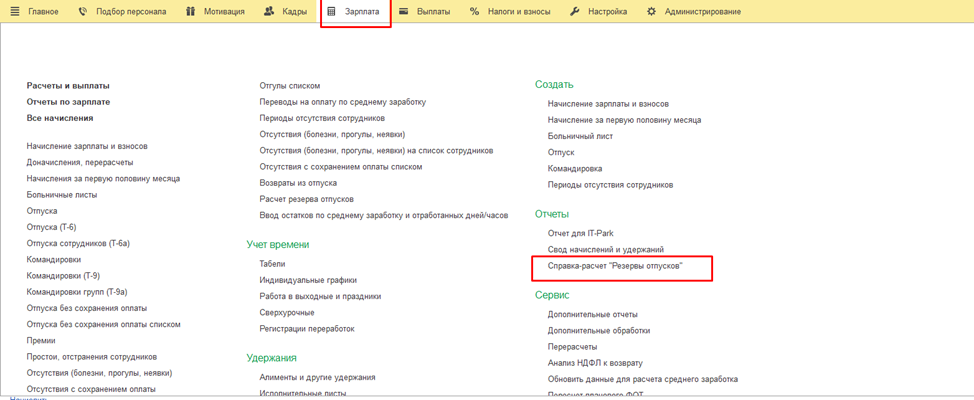Open Начисление зарплаты и взносов list
This screenshot has height=400, width=974.
coord(87,146)
